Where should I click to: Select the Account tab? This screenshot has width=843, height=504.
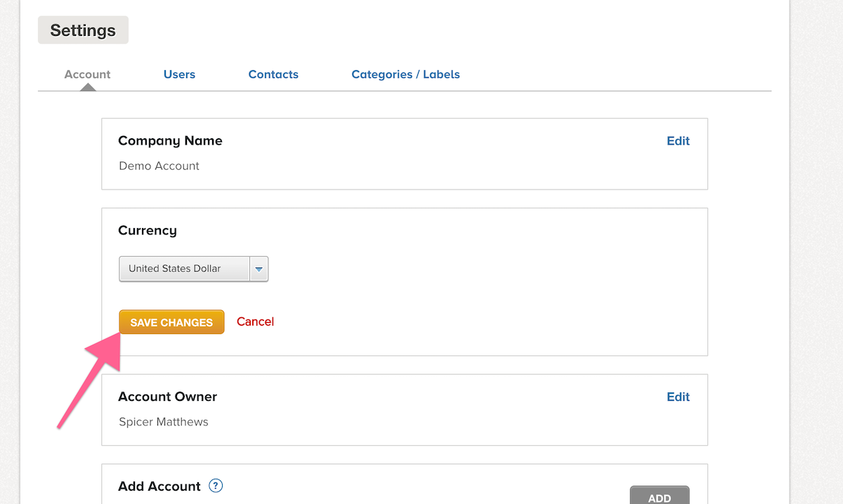pos(87,74)
